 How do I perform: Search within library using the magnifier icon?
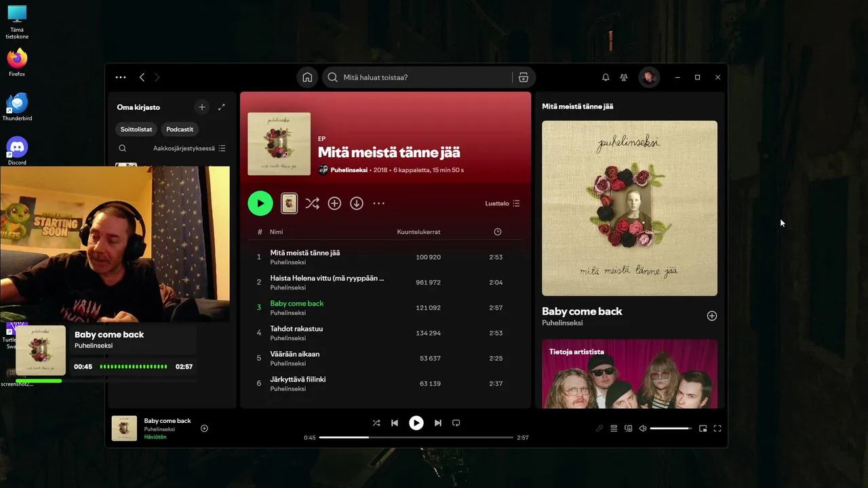pyautogui.click(x=122, y=148)
